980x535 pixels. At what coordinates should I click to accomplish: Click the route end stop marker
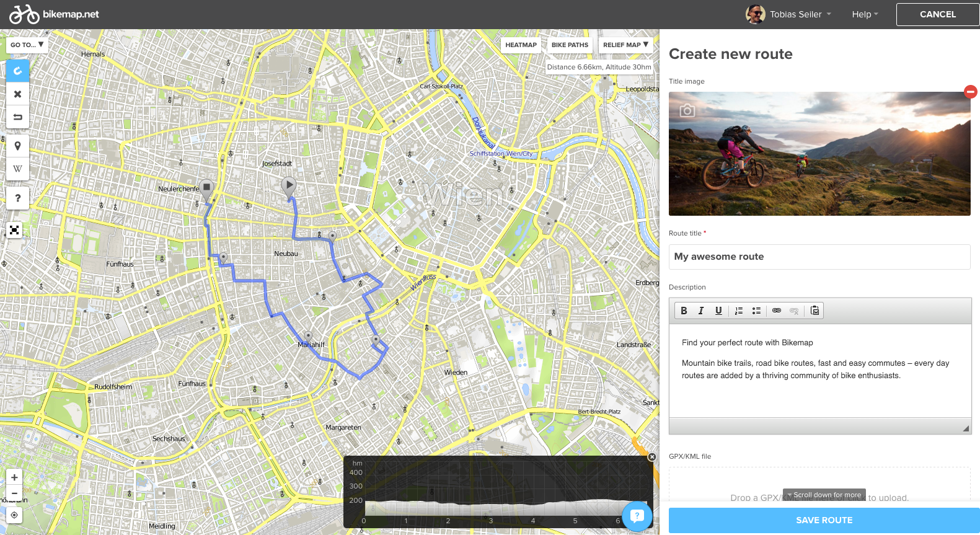coord(206,190)
